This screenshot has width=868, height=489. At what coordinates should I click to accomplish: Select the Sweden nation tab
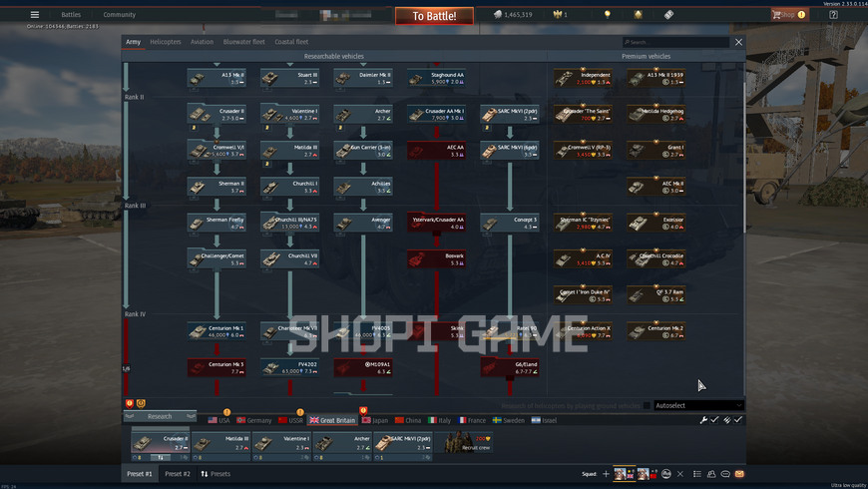(509, 421)
